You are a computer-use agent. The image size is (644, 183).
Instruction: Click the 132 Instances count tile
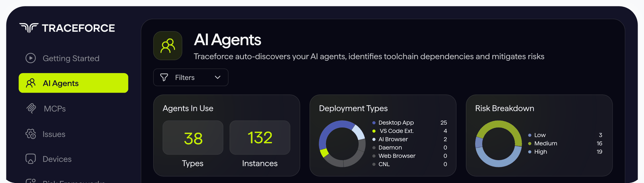coord(260,138)
